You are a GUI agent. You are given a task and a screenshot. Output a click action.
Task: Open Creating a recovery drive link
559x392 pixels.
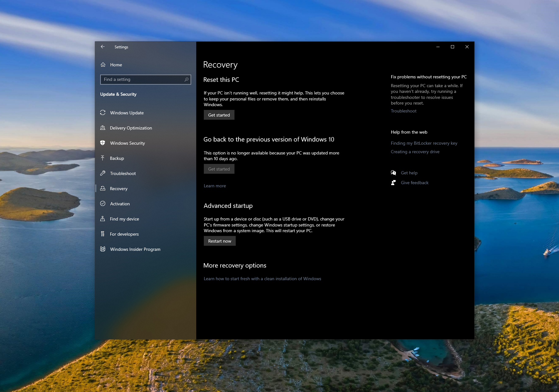point(415,152)
